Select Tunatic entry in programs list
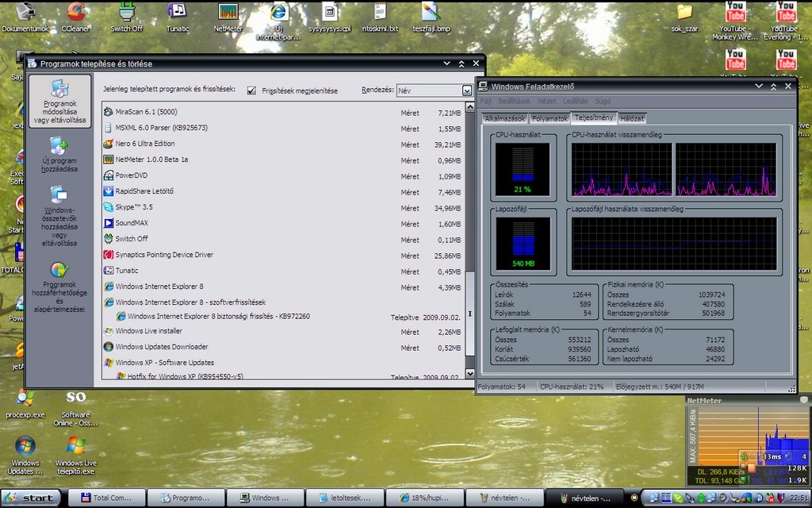Screen dimensions: 812x508 [x=282, y=271]
